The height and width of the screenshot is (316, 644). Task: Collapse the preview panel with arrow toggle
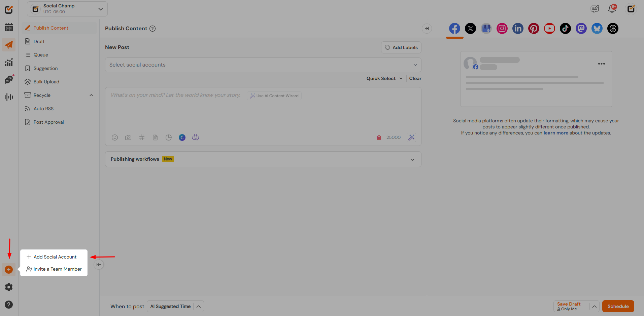pyautogui.click(x=427, y=29)
